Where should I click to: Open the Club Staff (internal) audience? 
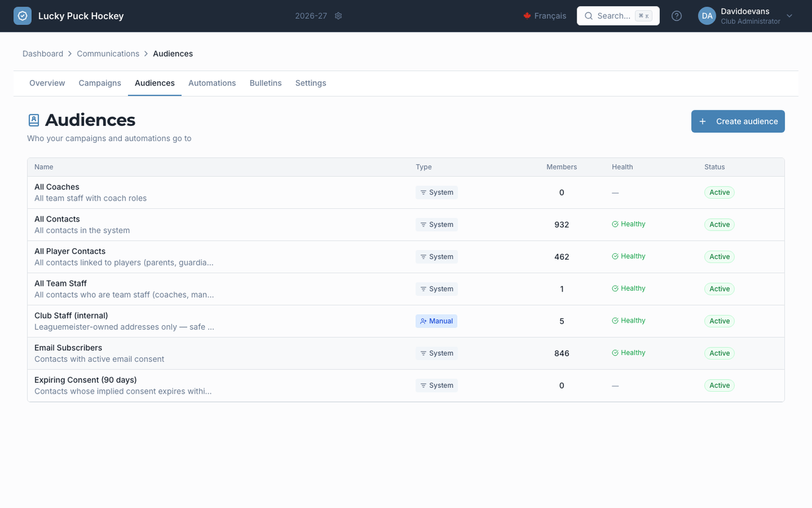tap(71, 316)
